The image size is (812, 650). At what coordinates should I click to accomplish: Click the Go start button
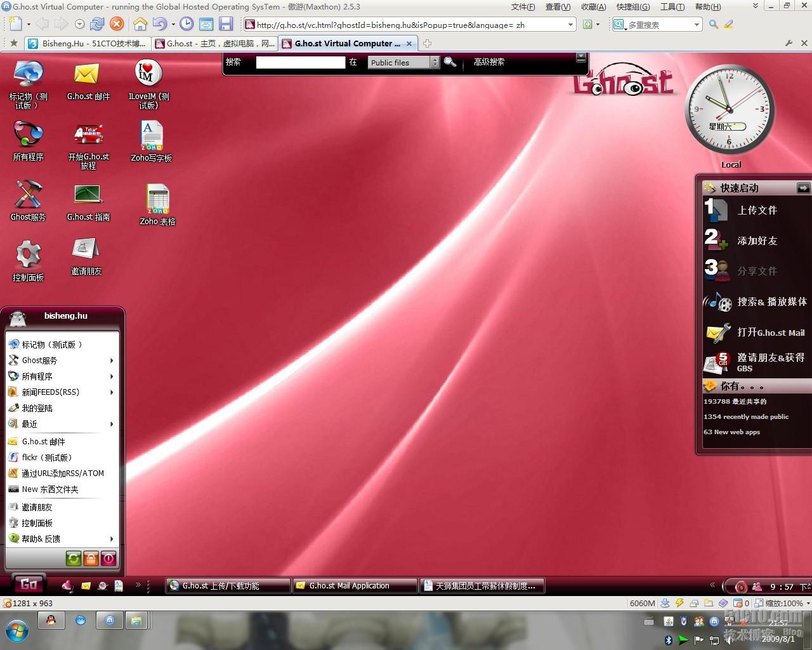29,585
